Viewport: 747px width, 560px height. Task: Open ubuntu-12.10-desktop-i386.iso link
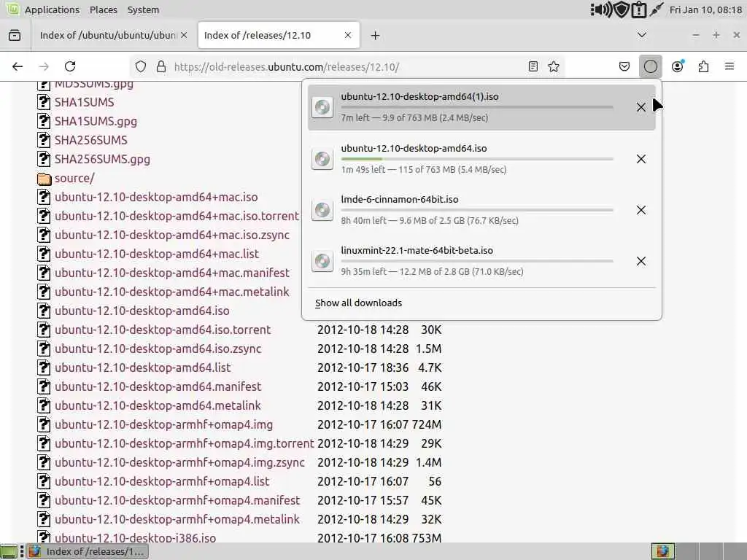click(x=135, y=538)
